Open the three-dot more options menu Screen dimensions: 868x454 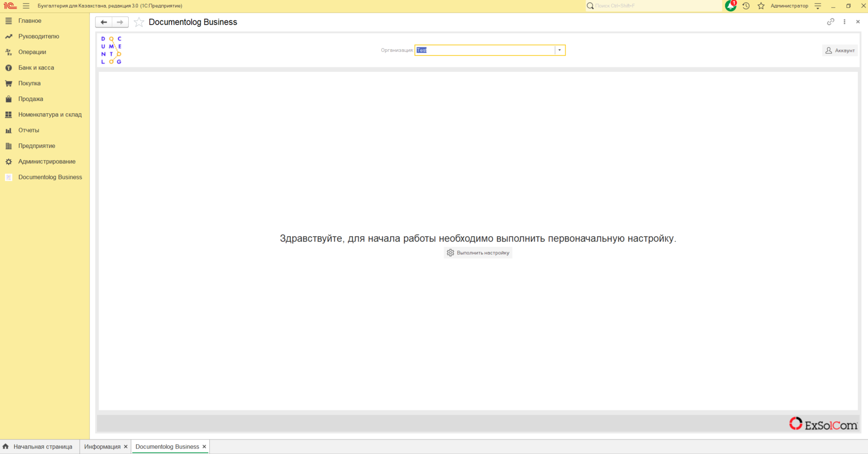point(844,21)
